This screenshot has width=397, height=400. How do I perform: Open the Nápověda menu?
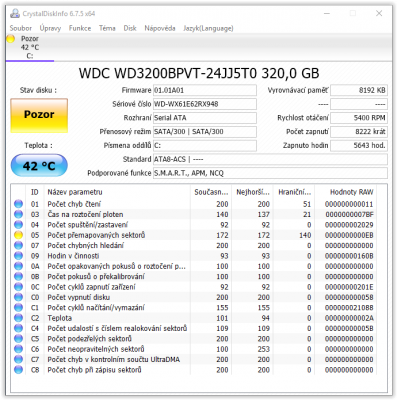[160, 28]
